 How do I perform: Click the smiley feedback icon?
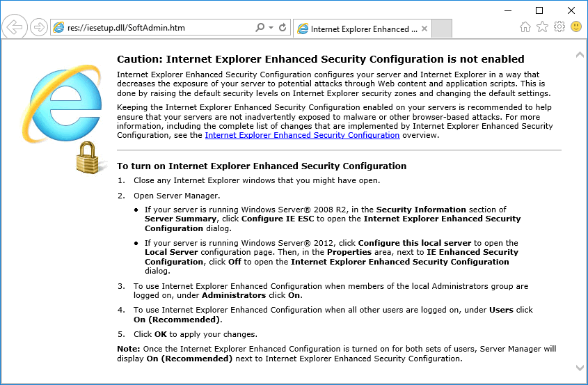[x=576, y=26]
